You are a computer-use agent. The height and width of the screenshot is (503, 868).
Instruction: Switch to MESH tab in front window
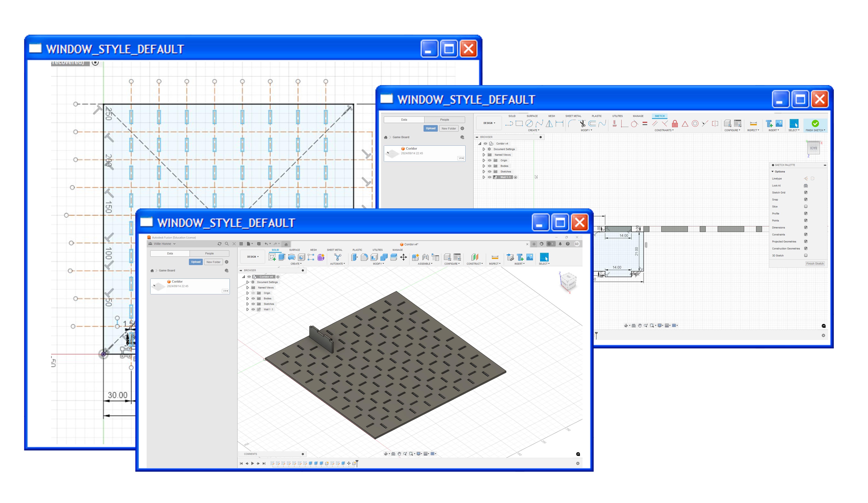(313, 250)
